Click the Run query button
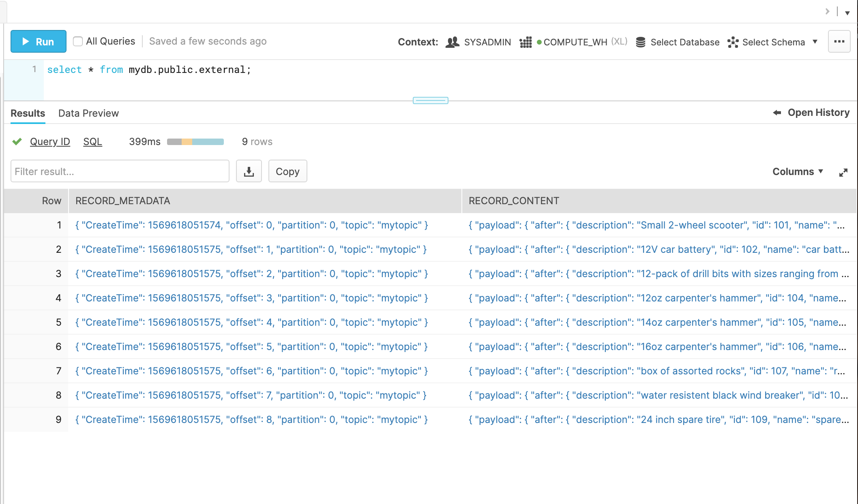858x504 pixels. (39, 41)
